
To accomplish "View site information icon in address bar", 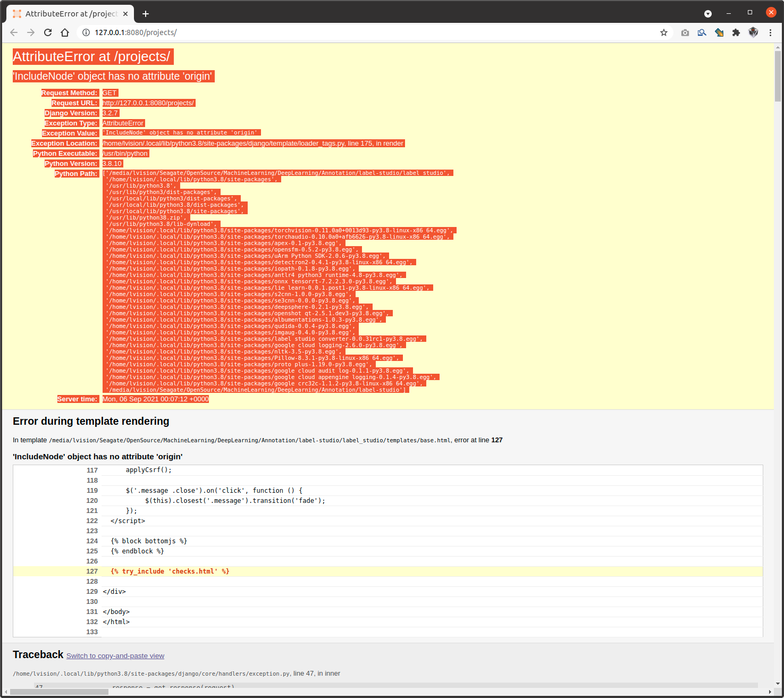I will (86, 32).
